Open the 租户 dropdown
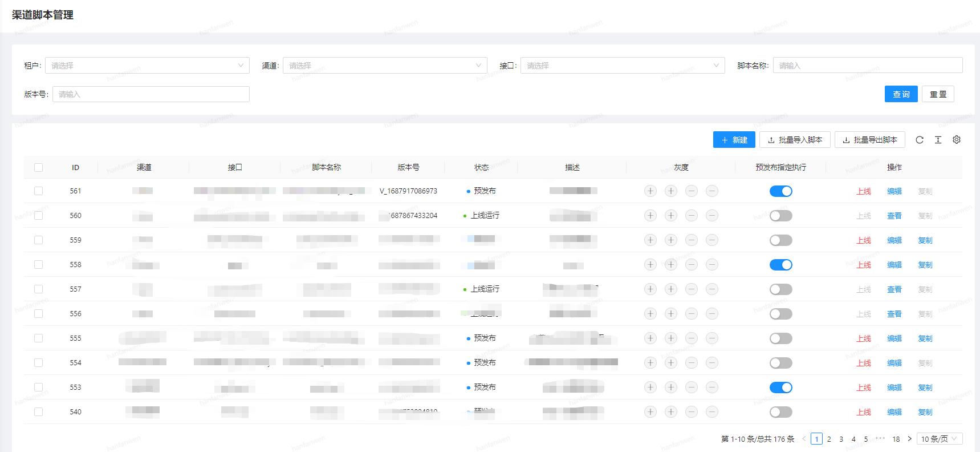 pos(147,66)
